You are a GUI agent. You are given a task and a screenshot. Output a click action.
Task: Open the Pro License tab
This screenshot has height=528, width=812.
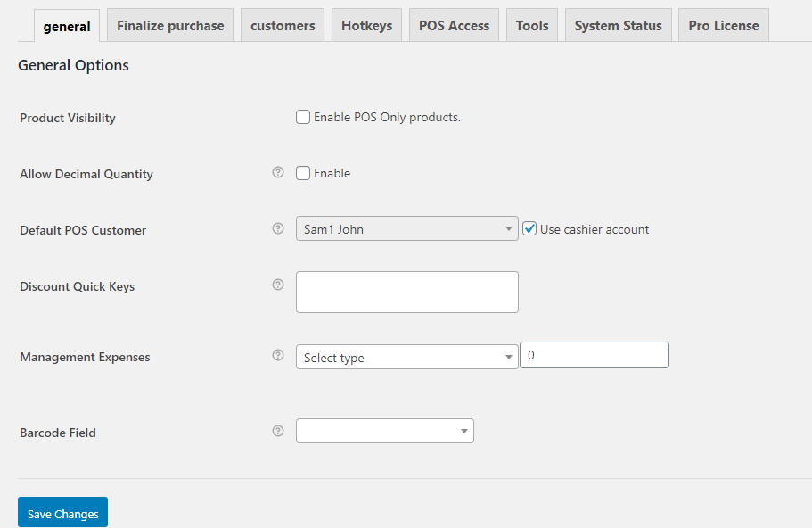tap(723, 25)
